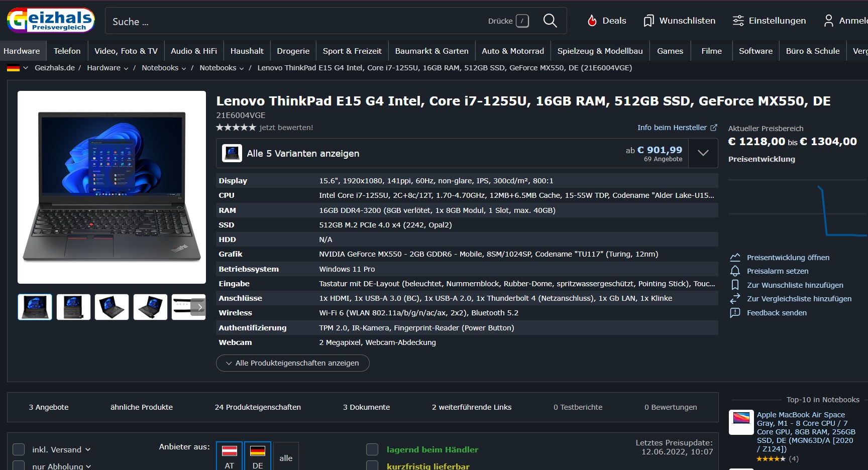Click the Vergleichsliste arrows icon
This screenshot has width=868, height=470.
tap(735, 299)
